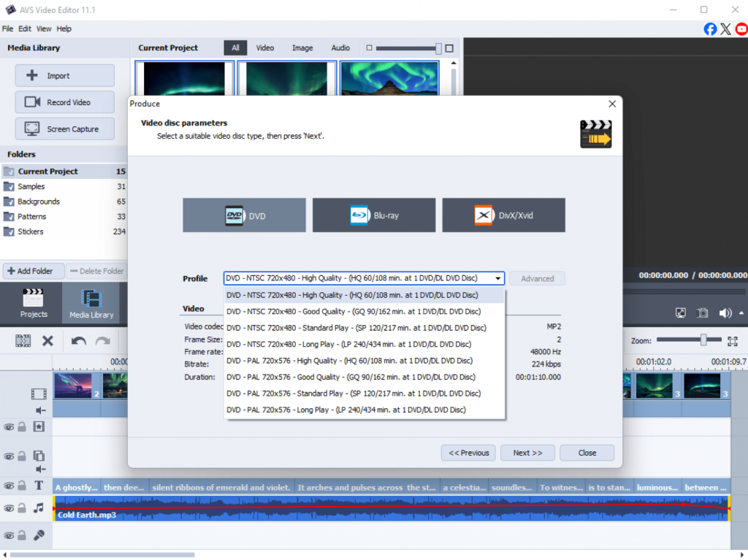Image resolution: width=748 pixels, height=560 pixels.
Task: Click the Undo arrow in timeline toolbar
Action: pyautogui.click(x=78, y=340)
